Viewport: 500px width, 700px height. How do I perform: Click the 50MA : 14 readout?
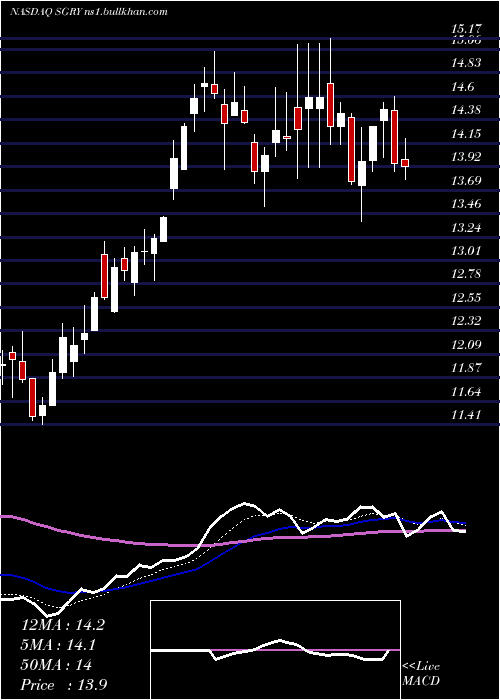click(56, 665)
